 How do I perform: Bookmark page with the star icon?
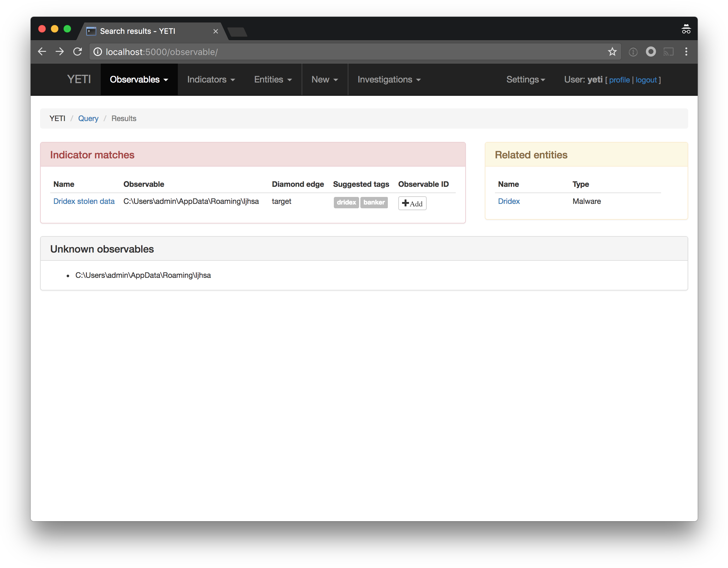[x=612, y=52]
